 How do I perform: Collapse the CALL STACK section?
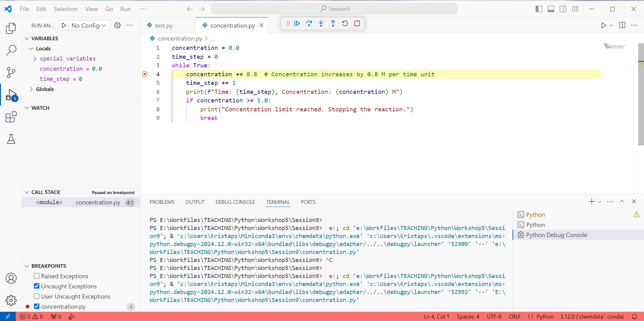27,192
